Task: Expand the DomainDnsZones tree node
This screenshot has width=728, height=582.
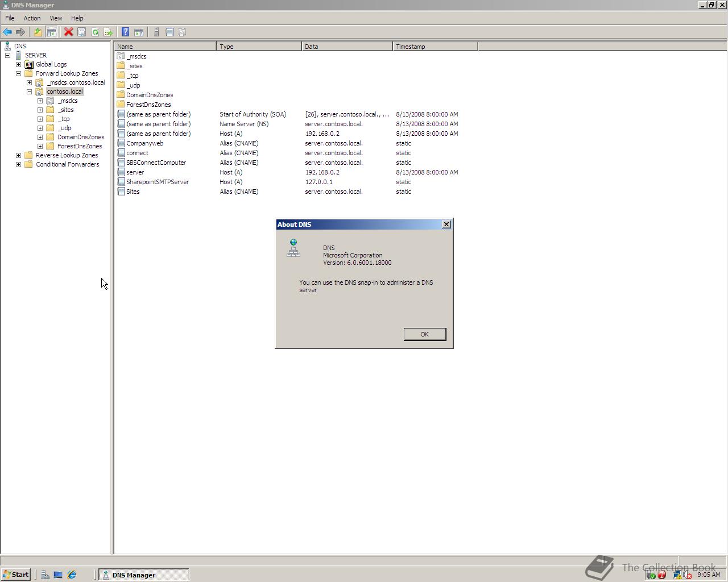Action: coord(40,137)
